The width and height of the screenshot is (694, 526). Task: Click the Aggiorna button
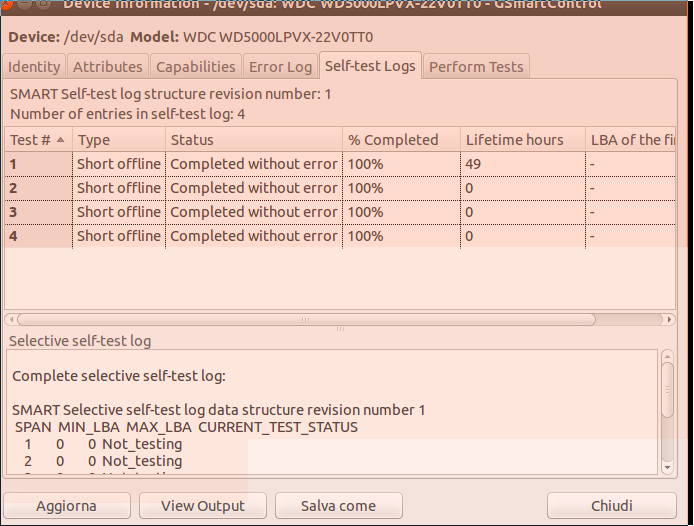[66, 506]
